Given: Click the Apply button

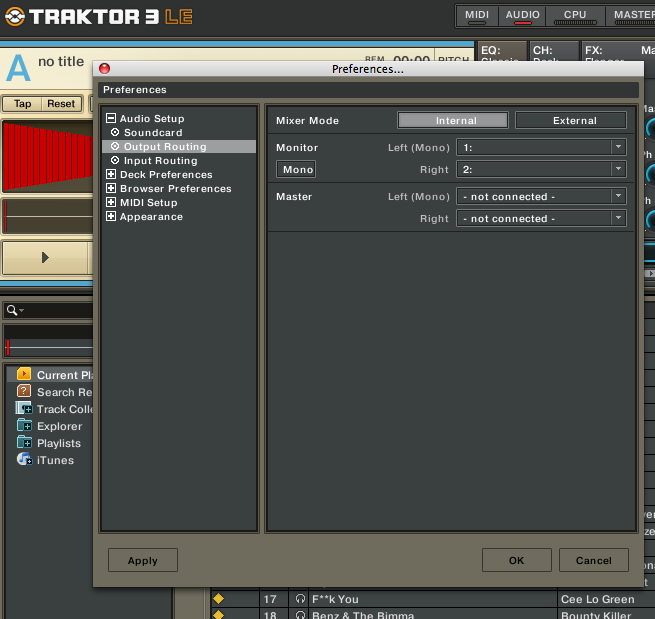Looking at the screenshot, I should (x=143, y=560).
